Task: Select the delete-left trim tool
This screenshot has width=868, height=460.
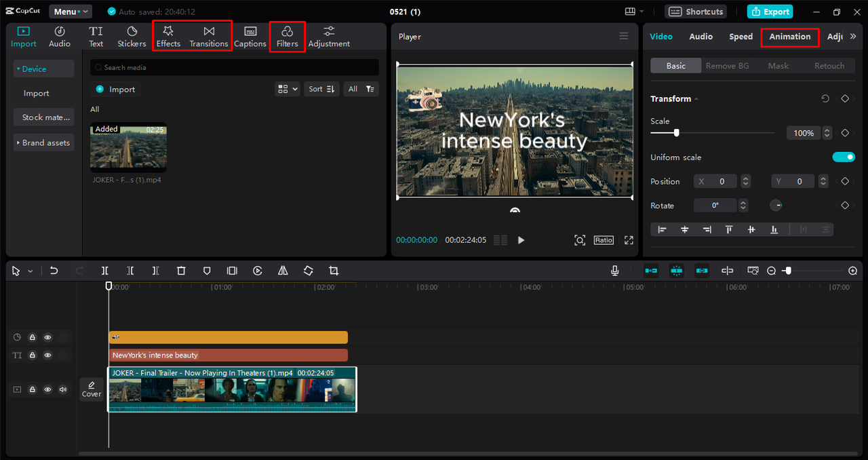Action: pos(130,271)
